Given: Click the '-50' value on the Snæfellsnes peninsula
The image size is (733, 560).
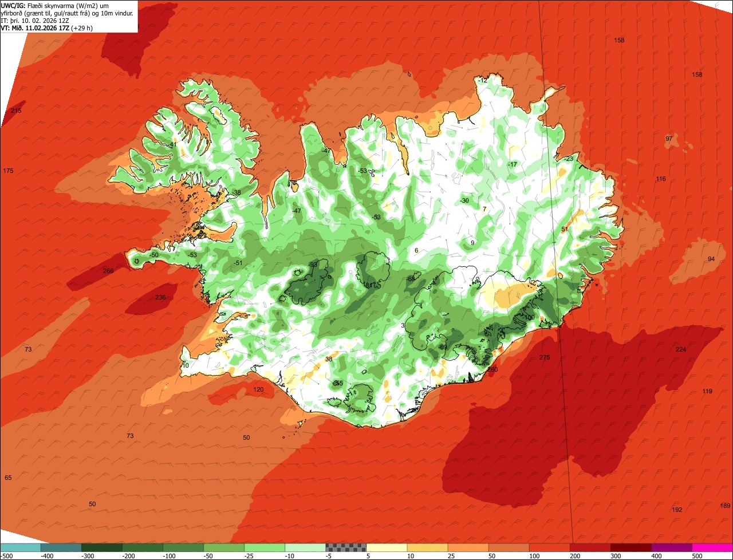Looking at the screenshot, I should 154,255.
